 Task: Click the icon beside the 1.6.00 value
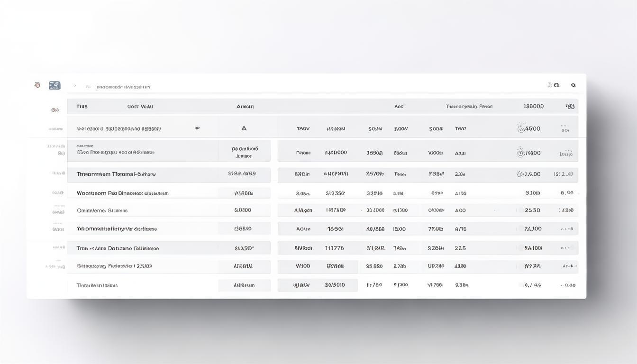pyautogui.click(x=520, y=174)
